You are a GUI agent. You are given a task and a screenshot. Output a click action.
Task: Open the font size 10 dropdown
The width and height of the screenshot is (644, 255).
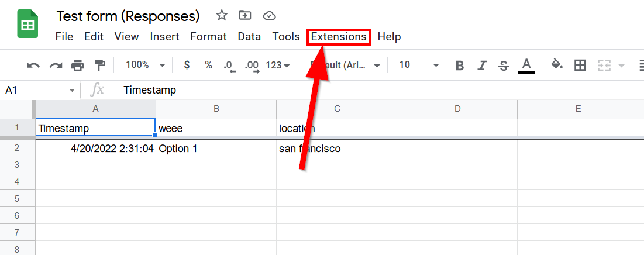(419, 65)
